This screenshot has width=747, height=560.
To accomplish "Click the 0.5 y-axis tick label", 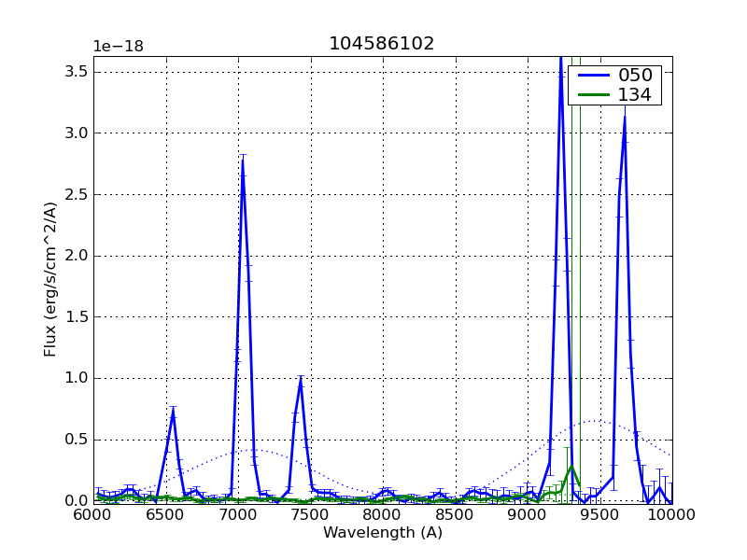I will (77, 440).
